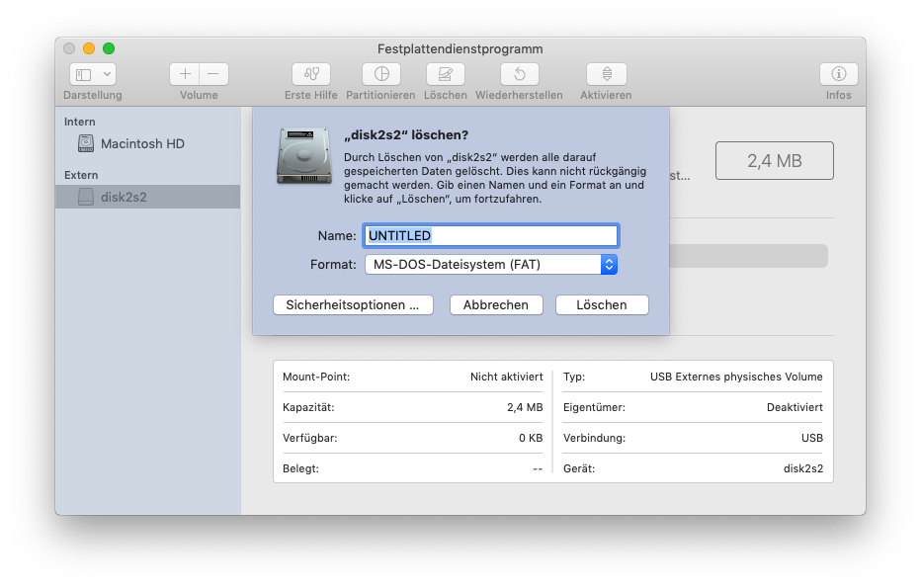921x588 pixels.
Task: Click the Mount-Point label in info table
Action: 316,377
